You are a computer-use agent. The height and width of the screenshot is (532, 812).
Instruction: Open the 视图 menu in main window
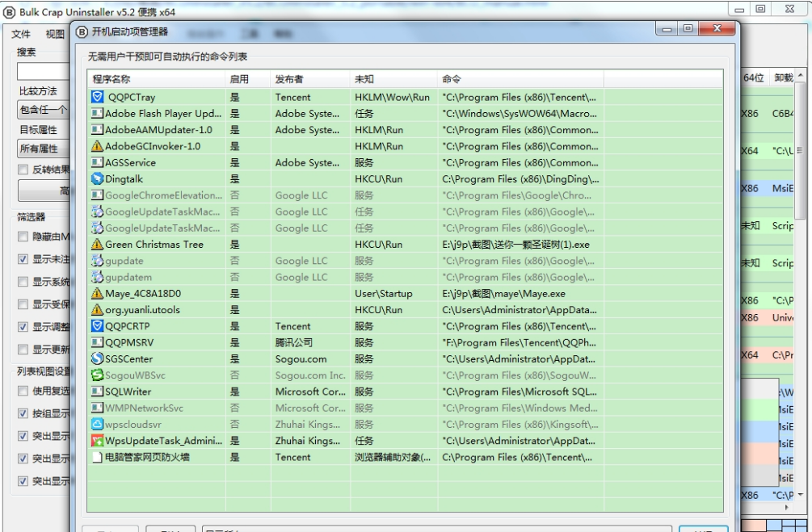coord(55,34)
